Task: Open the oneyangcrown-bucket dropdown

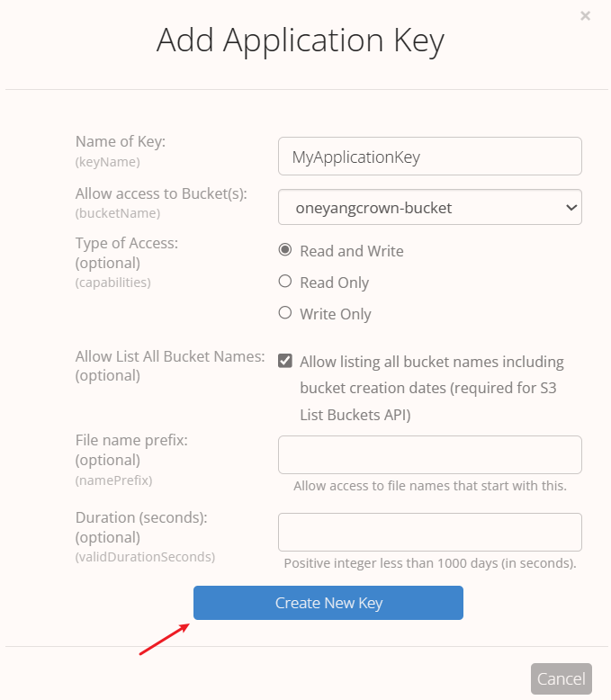Action: 430,207
